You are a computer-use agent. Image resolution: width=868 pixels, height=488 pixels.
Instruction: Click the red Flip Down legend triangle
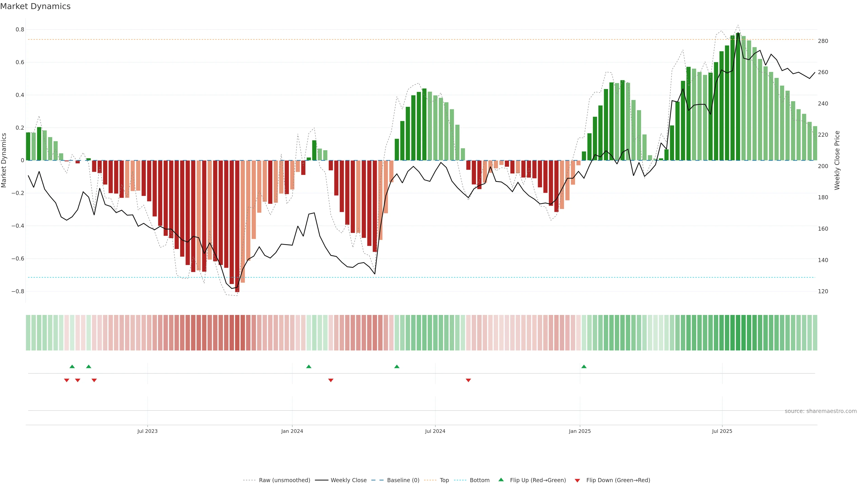(x=577, y=481)
